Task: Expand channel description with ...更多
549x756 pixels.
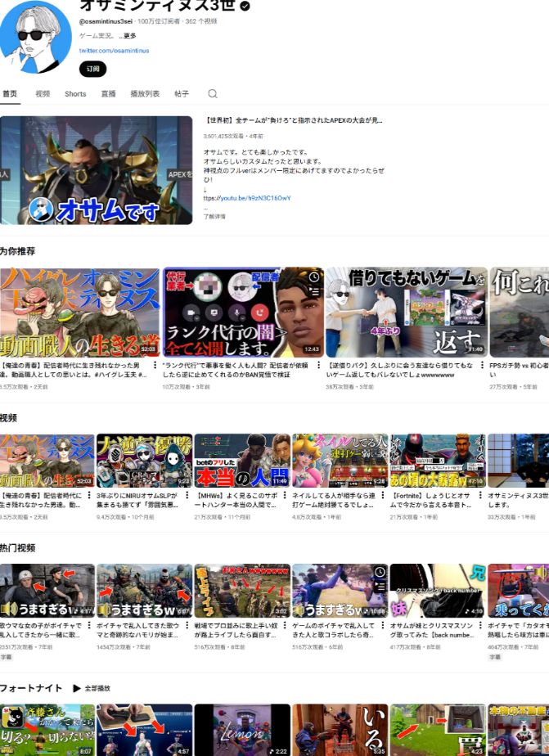Action: click(x=128, y=36)
